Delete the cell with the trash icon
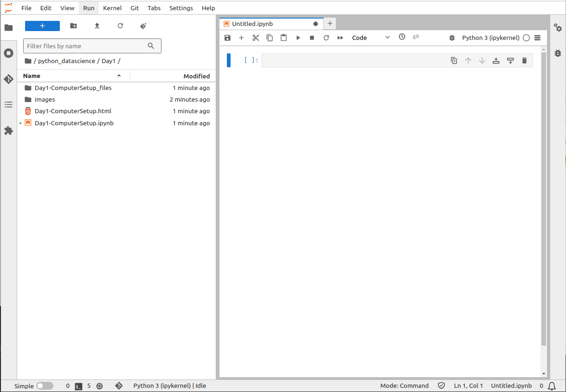This screenshot has height=392, width=566. tap(524, 60)
